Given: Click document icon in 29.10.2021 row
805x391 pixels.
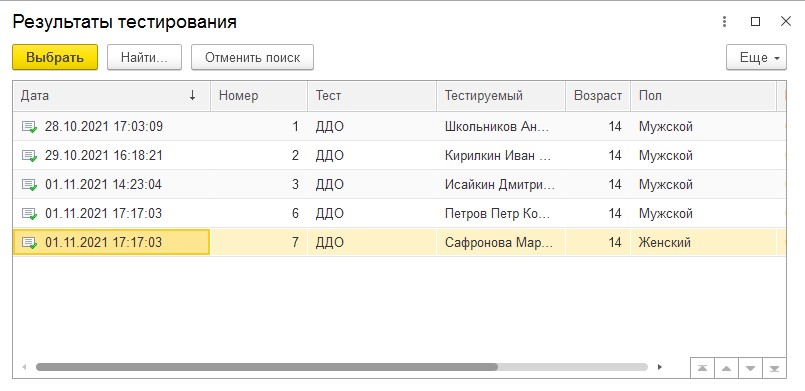Looking at the screenshot, I should coord(29,156).
